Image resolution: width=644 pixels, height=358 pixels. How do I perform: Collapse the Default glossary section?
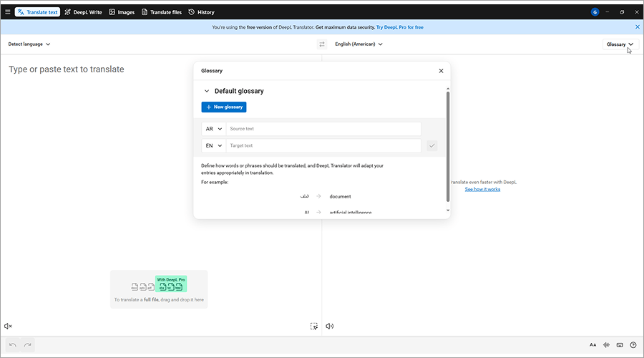(x=207, y=91)
